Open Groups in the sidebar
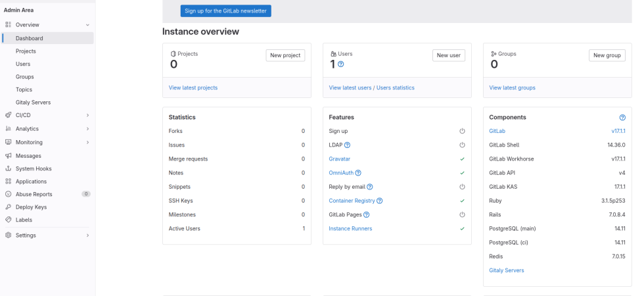Screen dimensions: 644x296 (47, 76)
